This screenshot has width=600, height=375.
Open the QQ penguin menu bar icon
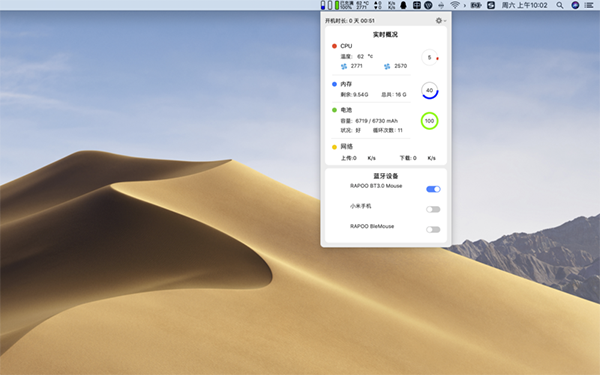[403, 5]
